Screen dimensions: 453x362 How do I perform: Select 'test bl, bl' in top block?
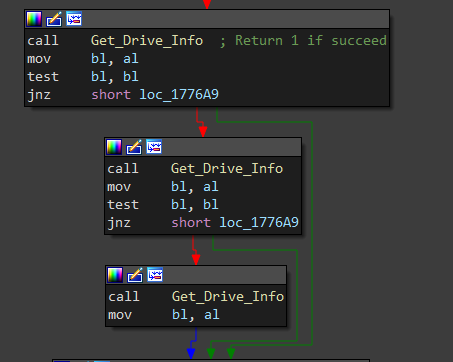click(x=83, y=77)
